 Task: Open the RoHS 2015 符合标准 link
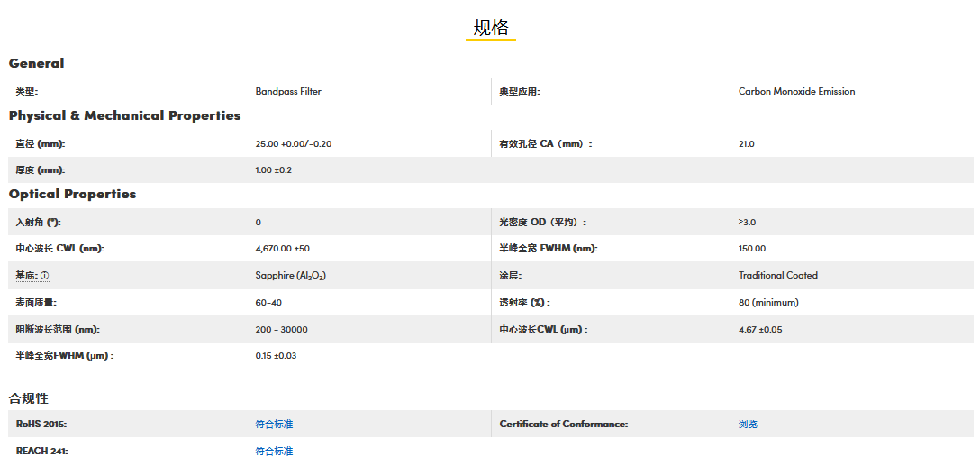tap(274, 424)
